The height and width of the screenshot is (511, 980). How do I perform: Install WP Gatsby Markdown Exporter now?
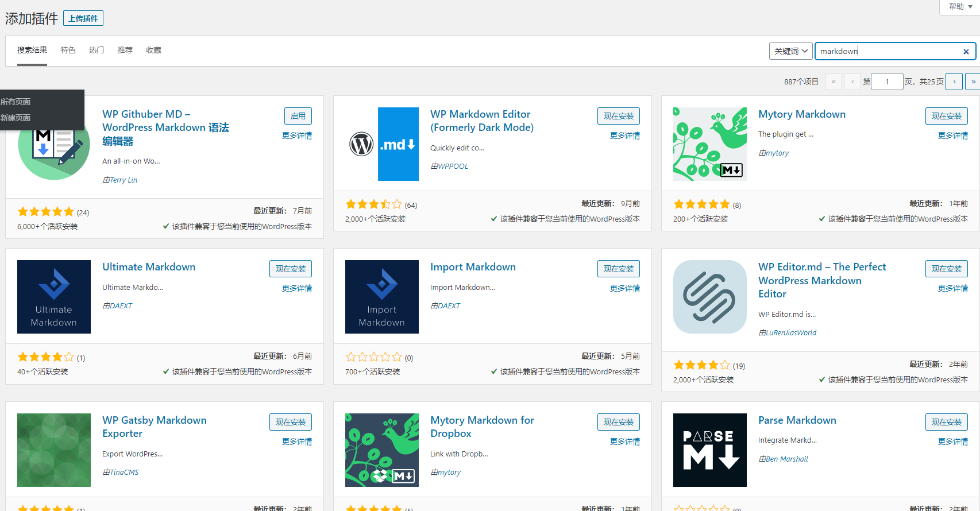tap(291, 422)
